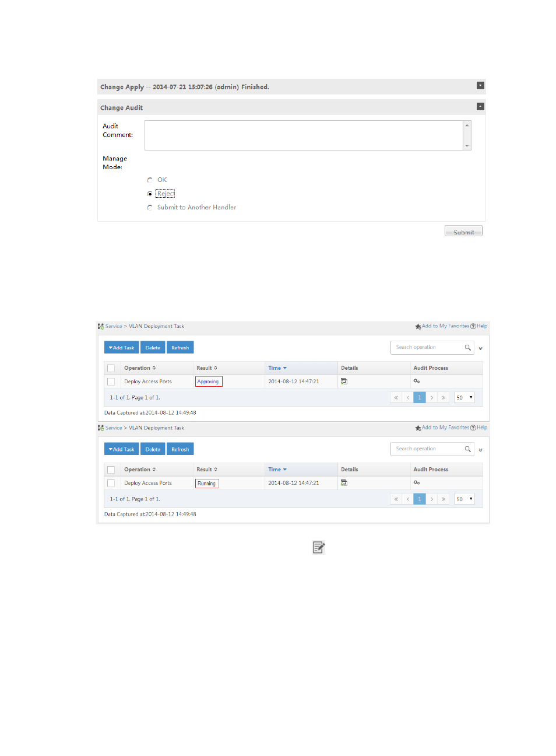
Task: Choose Submit to Another Handler option
Action: coord(150,208)
